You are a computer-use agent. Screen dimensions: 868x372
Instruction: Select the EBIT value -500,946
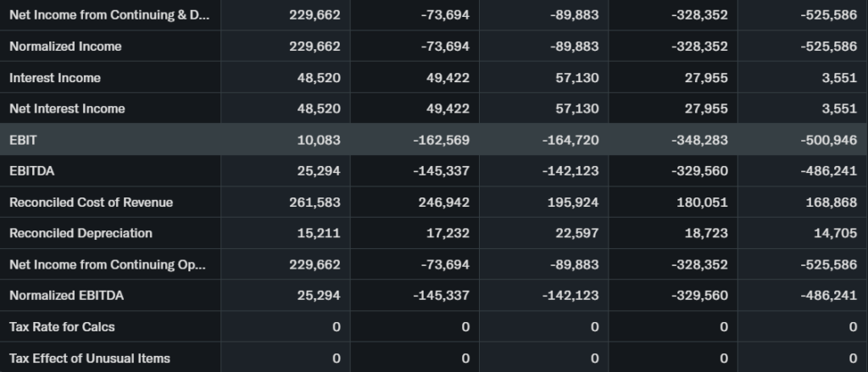point(828,140)
